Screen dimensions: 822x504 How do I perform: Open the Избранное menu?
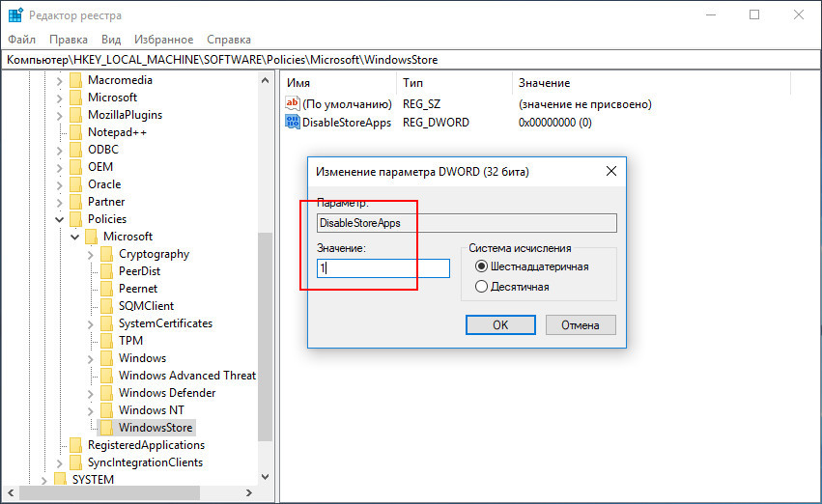click(163, 40)
